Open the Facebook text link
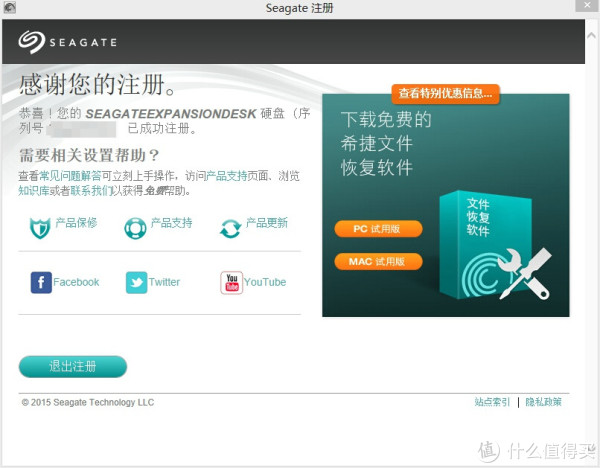Image resolution: width=600 pixels, height=468 pixels. tap(76, 282)
